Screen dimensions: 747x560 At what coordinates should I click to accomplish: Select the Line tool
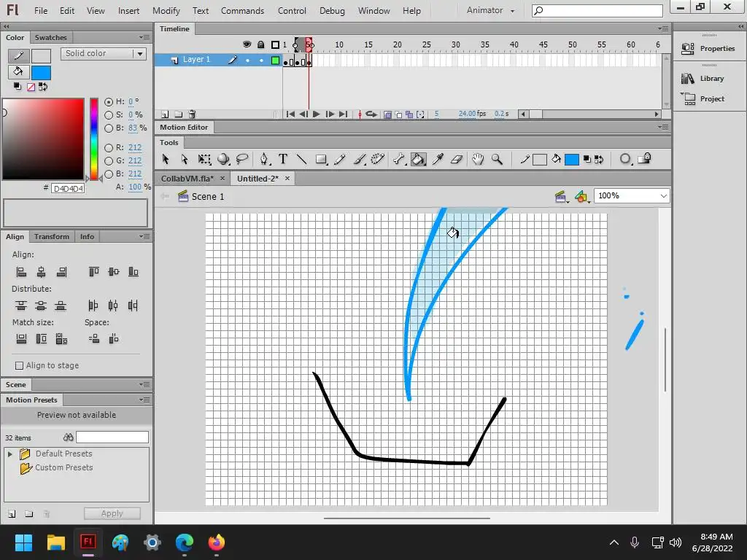pos(301,159)
